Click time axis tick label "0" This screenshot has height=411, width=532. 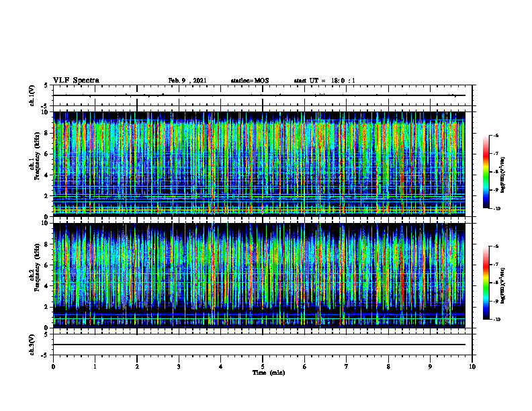coord(53,367)
